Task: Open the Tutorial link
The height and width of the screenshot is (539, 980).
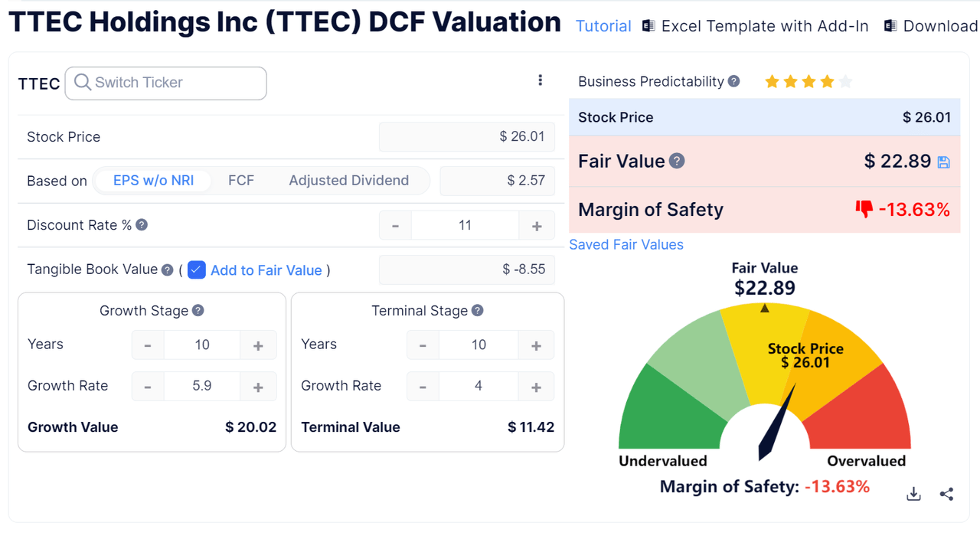Action: click(603, 25)
